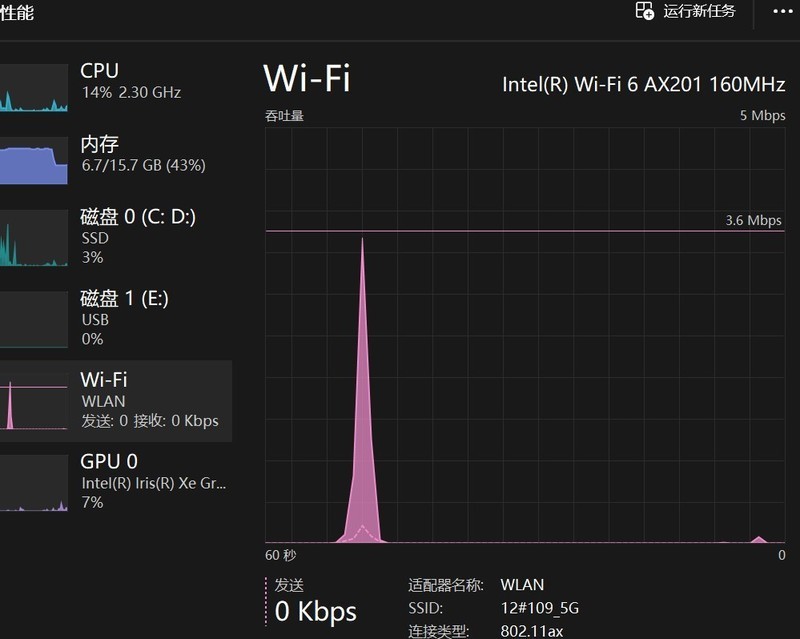Click the 性能 page heading

click(17, 13)
